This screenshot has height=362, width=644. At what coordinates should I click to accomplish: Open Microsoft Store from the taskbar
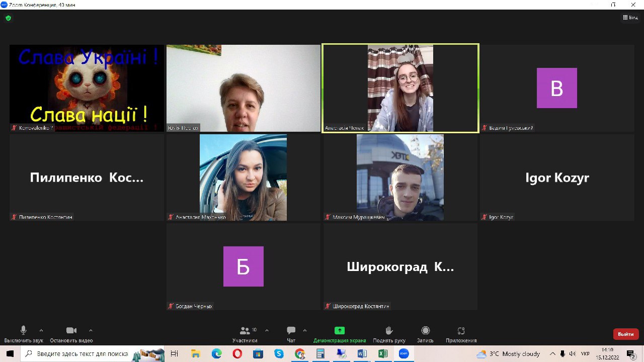click(x=258, y=354)
